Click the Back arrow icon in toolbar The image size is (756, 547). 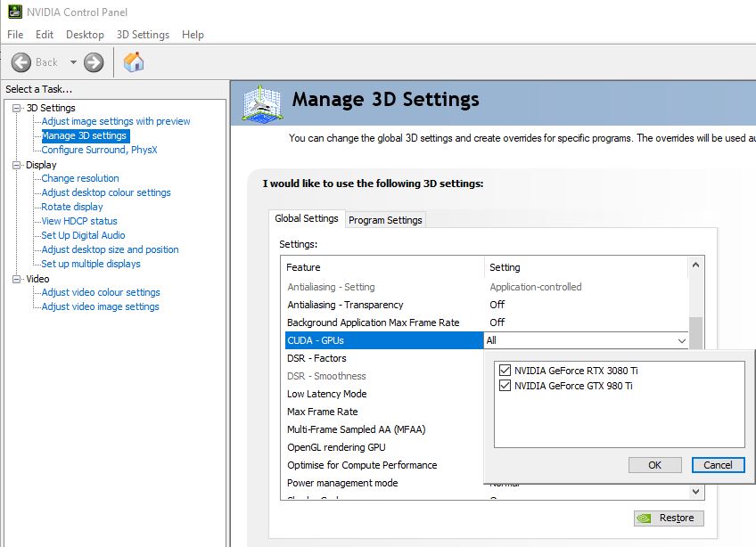21,62
